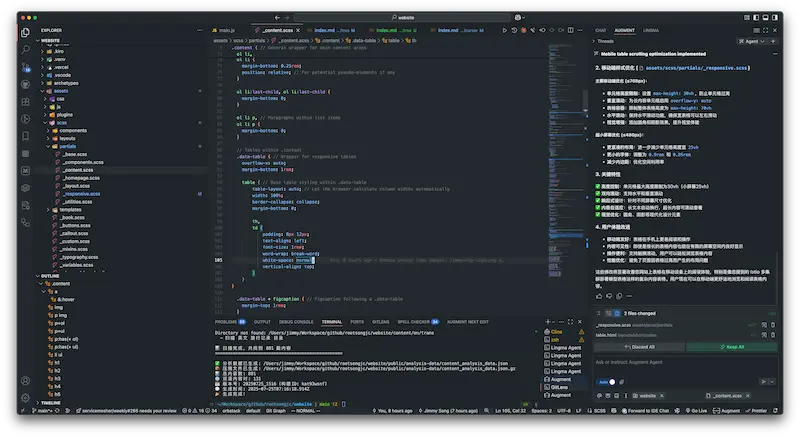Copy the Augment response
The width and height of the screenshot is (800, 437).
pyautogui.click(x=619, y=296)
